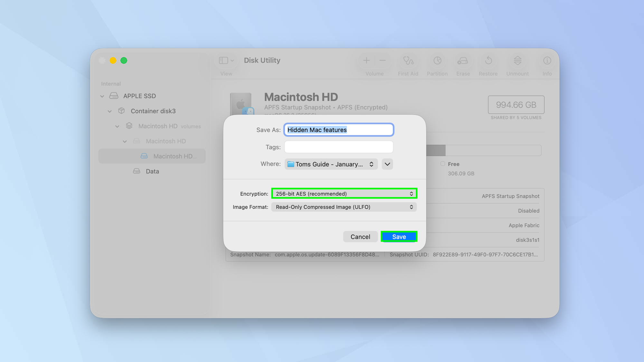Image resolution: width=644 pixels, height=362 pixels.
Task: Cancel the save dialog
Action: 360,237
